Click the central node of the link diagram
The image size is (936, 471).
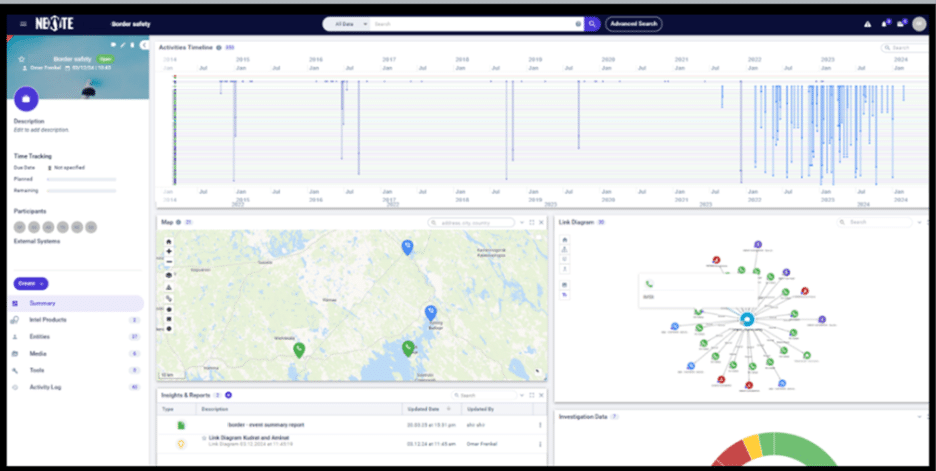[x=746, y=319]
